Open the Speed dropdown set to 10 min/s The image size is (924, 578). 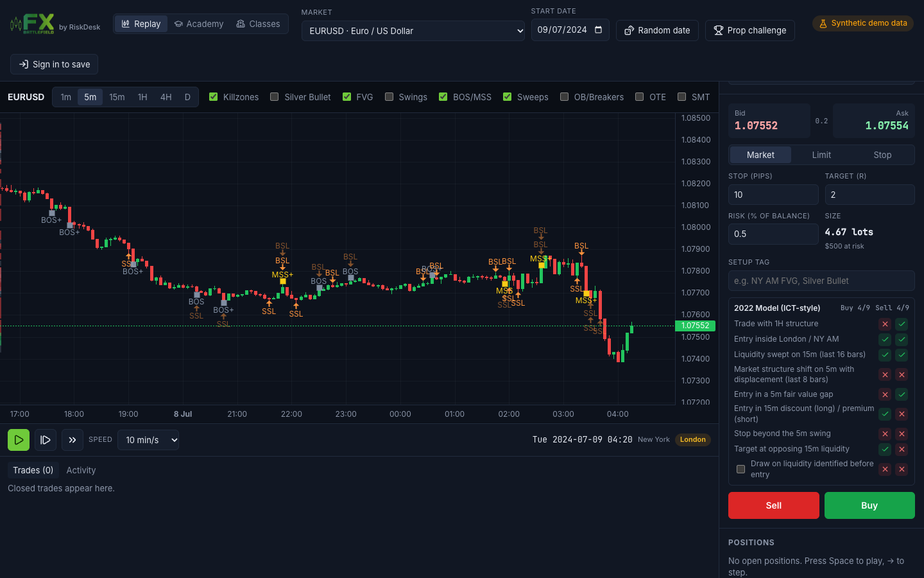tap(148, 440)
